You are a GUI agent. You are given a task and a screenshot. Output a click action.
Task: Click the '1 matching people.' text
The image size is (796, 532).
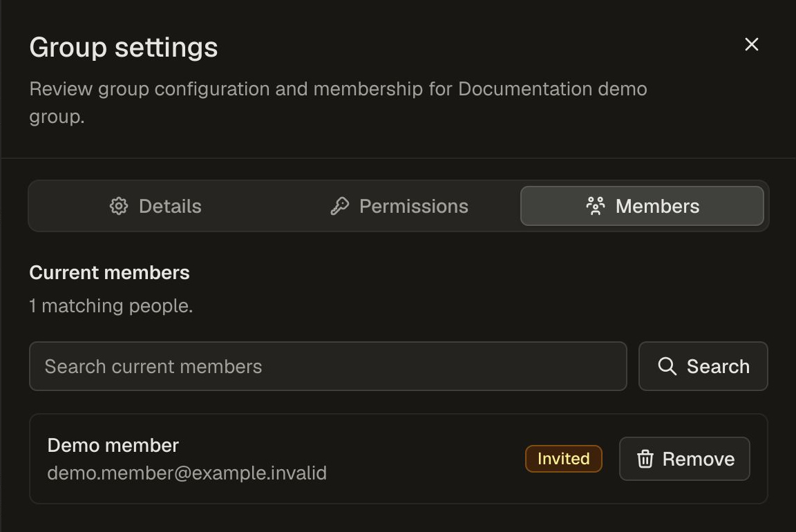click(111, 305)
